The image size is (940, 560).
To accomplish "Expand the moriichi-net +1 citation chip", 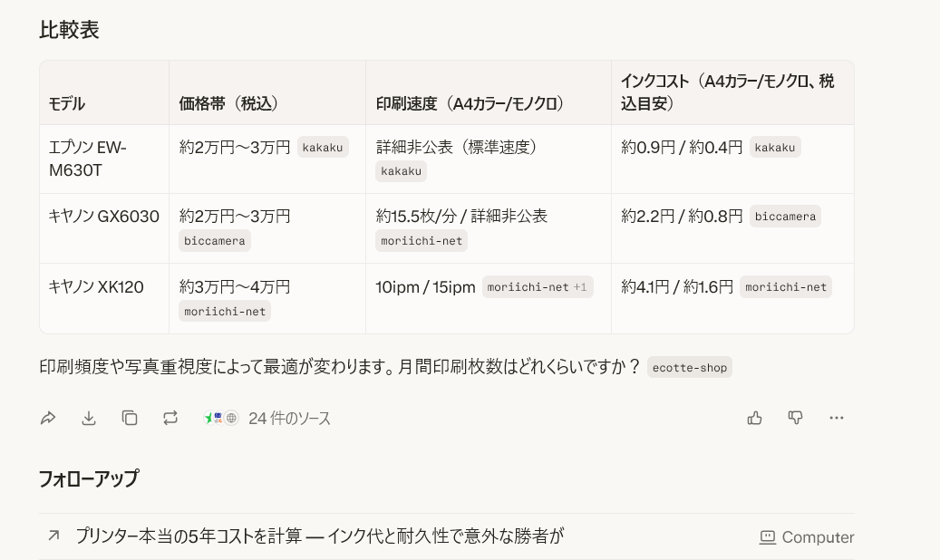I will [538, 287].
